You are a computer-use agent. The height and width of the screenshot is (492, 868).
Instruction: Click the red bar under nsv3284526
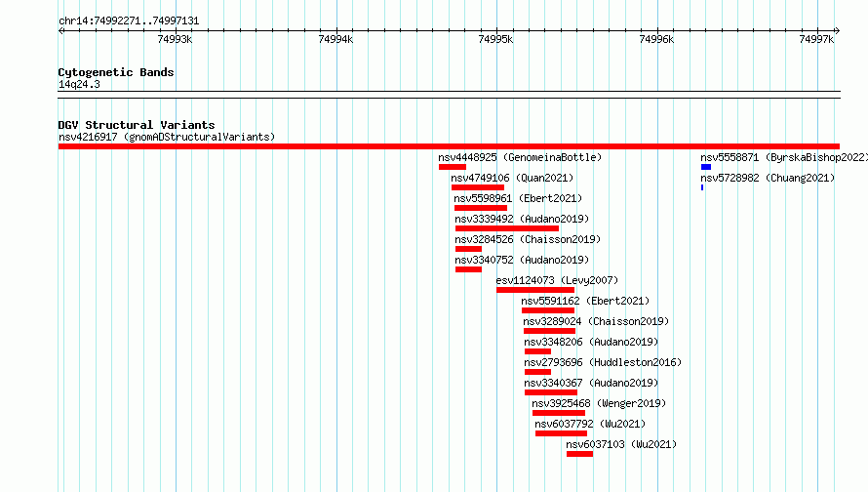coord(468,249)
